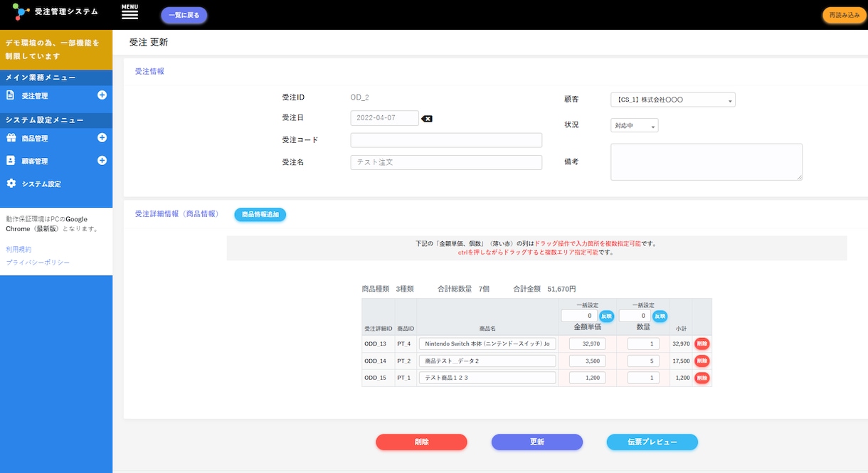The height and width of the screenshot is (473, 868).
Task: Click the 受注日 date field
Action: [385, 118]
